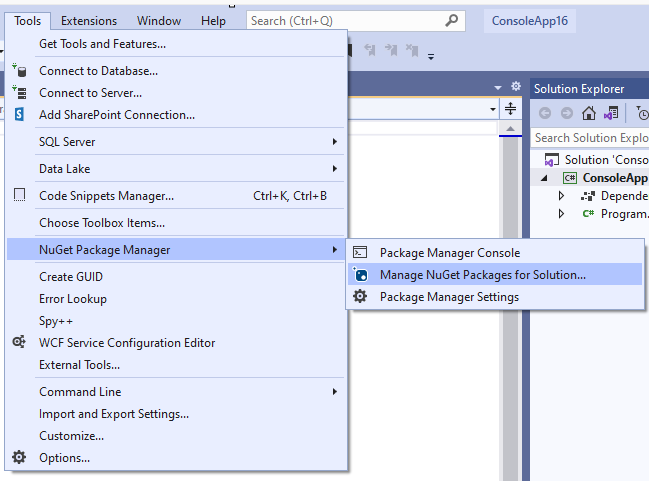Expand the Dependencies node arrow

tap(561, 195)
